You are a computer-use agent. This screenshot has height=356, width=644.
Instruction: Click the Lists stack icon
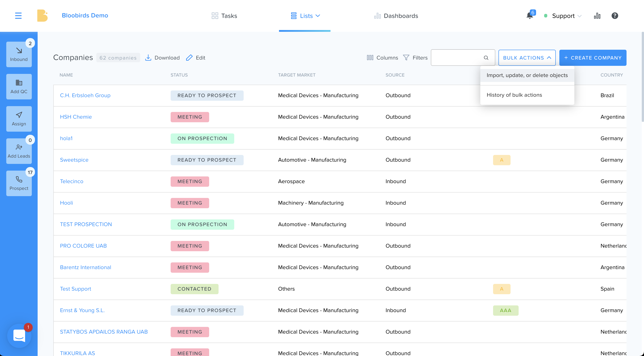294,16
